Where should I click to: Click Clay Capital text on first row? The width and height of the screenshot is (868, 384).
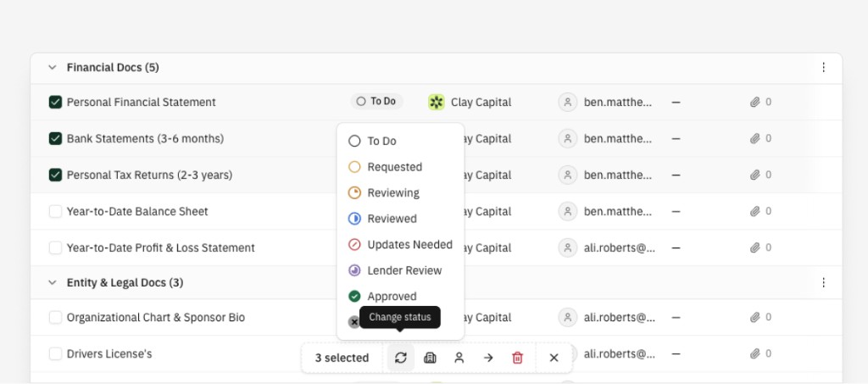click(481, 103)
